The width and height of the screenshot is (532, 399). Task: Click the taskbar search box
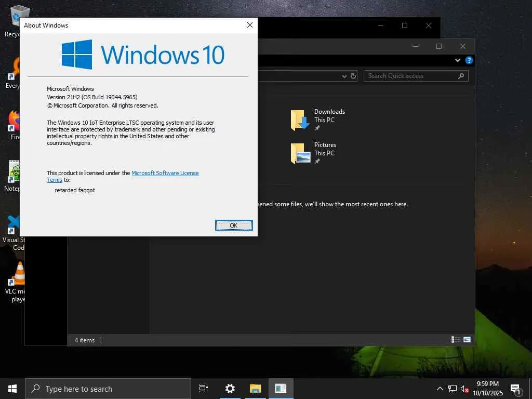click(108, 389)
